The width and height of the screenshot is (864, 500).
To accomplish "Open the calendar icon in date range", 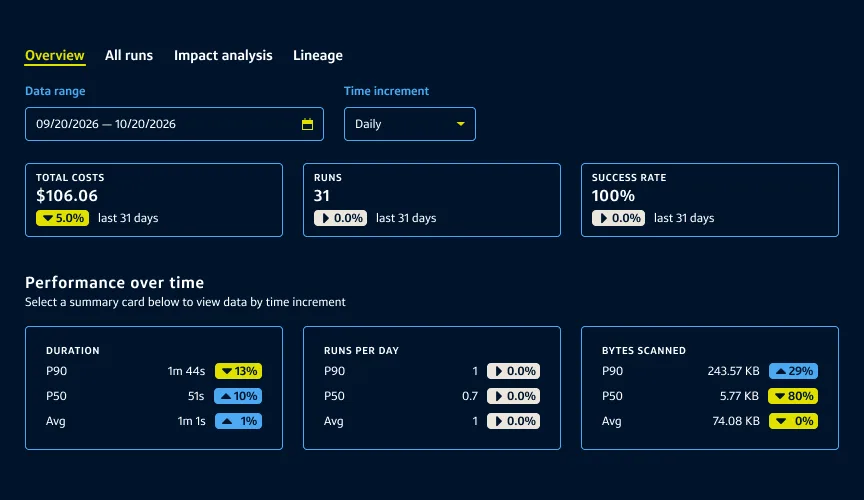I will (307, 124).
